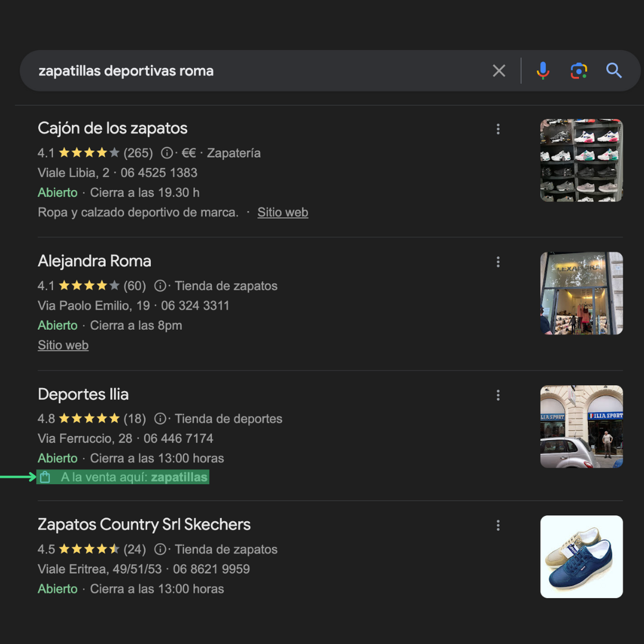The image size is (644, 644).
Task: Open the three-dot menu for Deportes Ilia
Action: click(x=498, y=395)
